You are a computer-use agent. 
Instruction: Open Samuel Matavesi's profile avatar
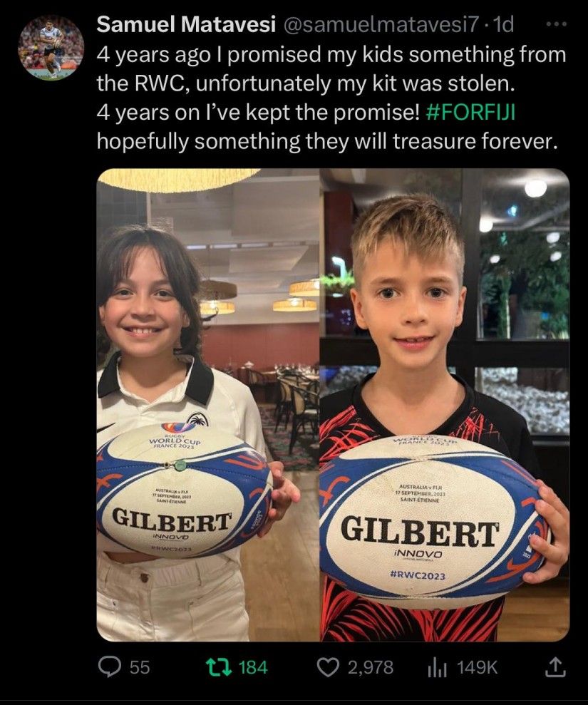pyautogui.click(x=51, y=48)
